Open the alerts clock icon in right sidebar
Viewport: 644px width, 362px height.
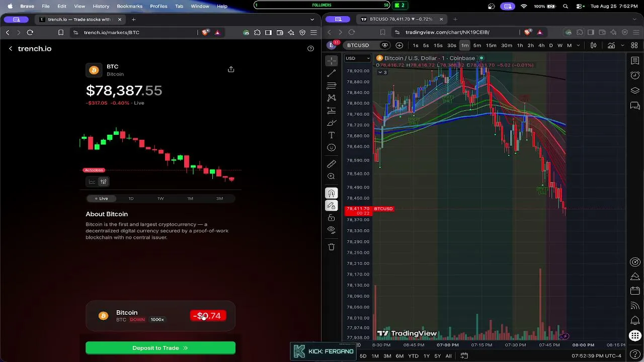pos(635,75)
